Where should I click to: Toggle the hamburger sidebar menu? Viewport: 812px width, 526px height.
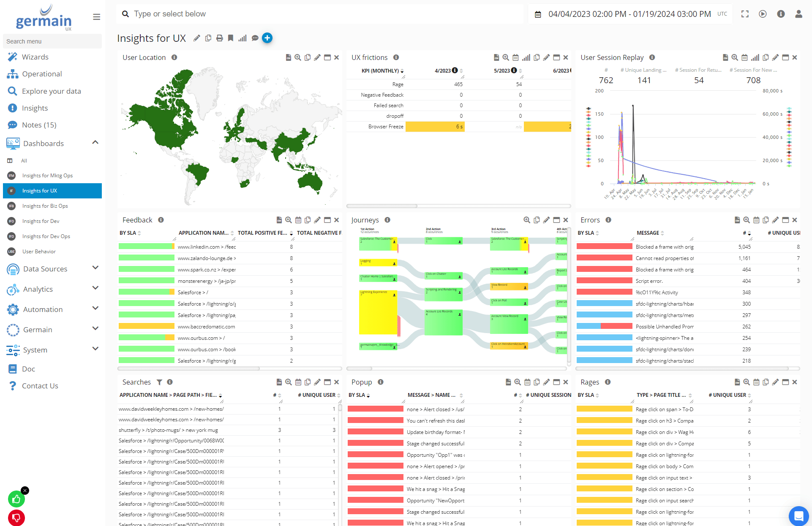click(96, 17)
